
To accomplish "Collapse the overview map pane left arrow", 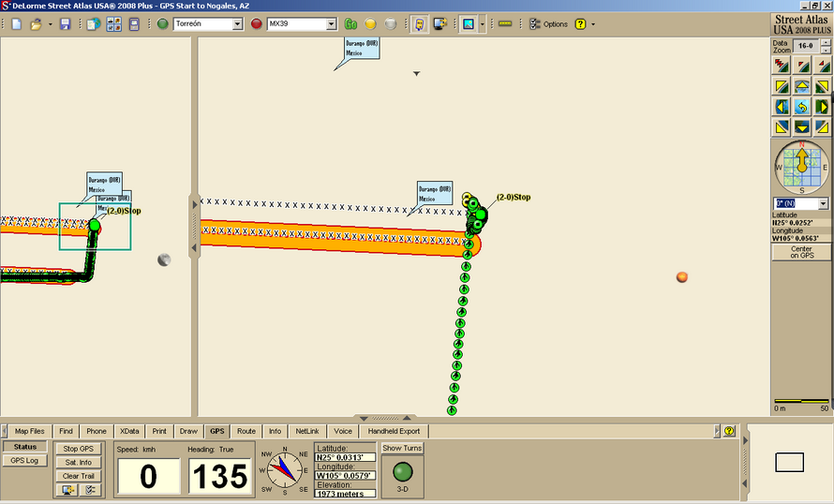I will pos(194,247).
